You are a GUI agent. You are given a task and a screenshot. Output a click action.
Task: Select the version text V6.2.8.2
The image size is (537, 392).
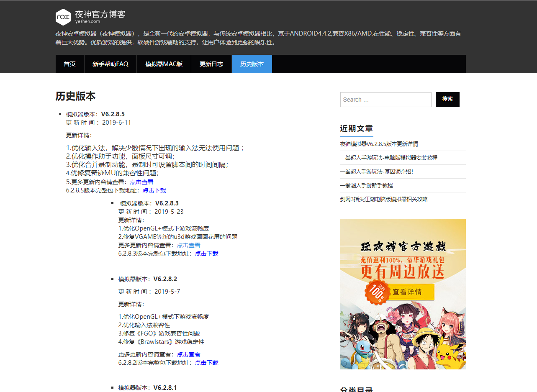click(165, 279)
